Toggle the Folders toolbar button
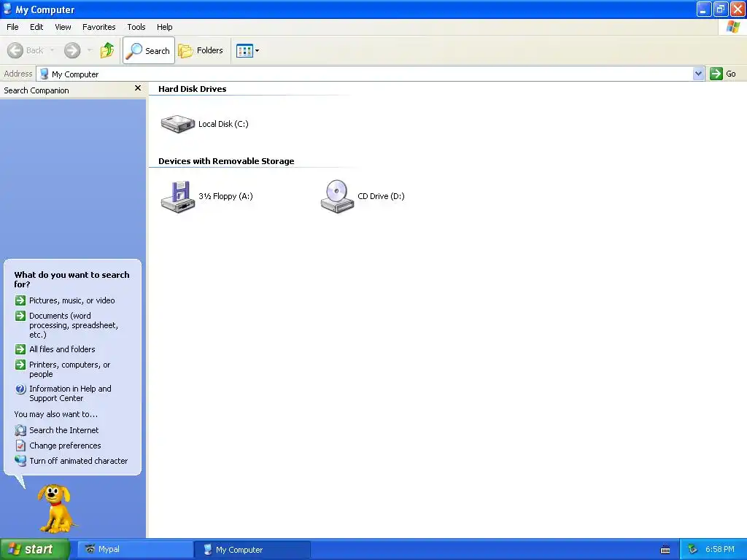Viewport: 747px width, 560px height. coord(201,50)
